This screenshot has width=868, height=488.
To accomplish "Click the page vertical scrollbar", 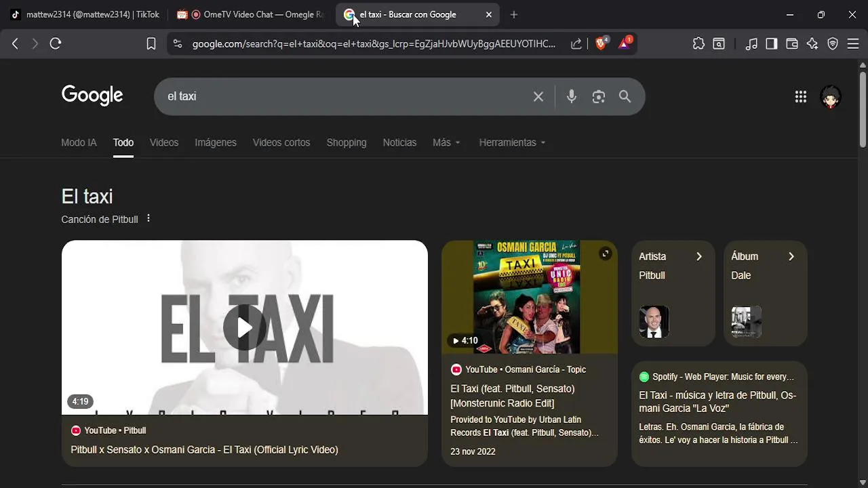I will 863,108.
